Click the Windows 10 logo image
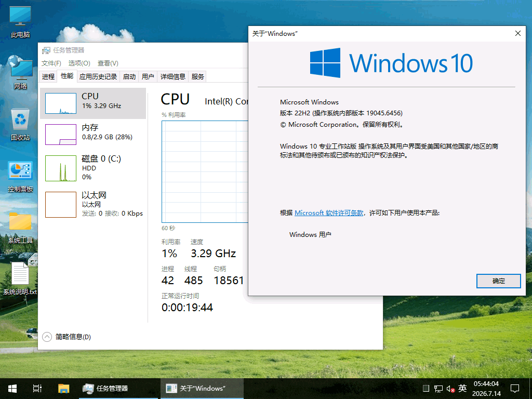Screen dimensions: 532x399 click(391, 63)
